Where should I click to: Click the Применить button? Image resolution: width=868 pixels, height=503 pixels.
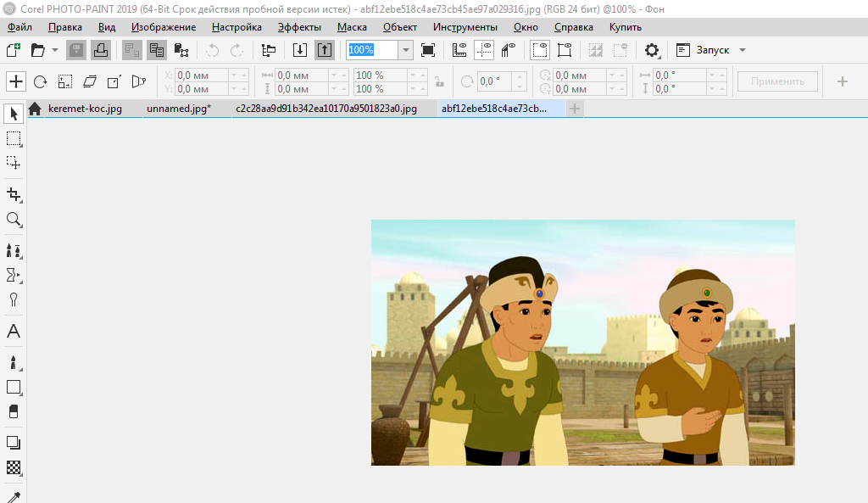pyautogui.click(x=777, y=81)
